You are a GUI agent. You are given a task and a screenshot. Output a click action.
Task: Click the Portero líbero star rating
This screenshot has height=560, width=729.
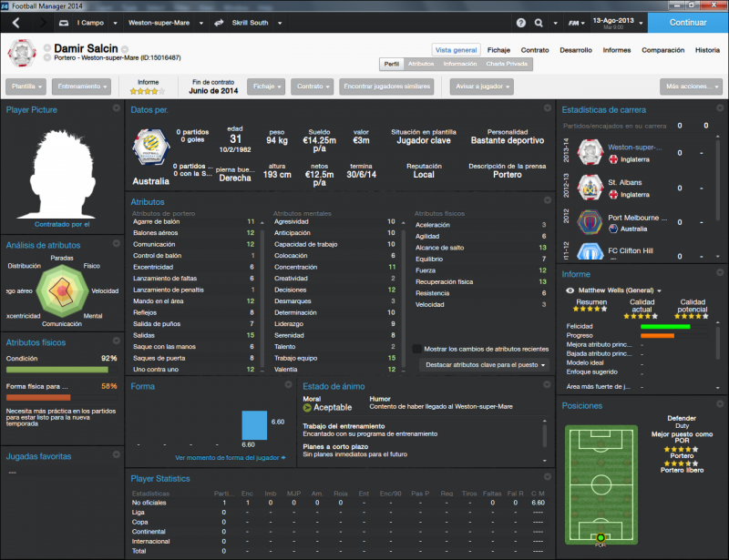pos(681,463)
